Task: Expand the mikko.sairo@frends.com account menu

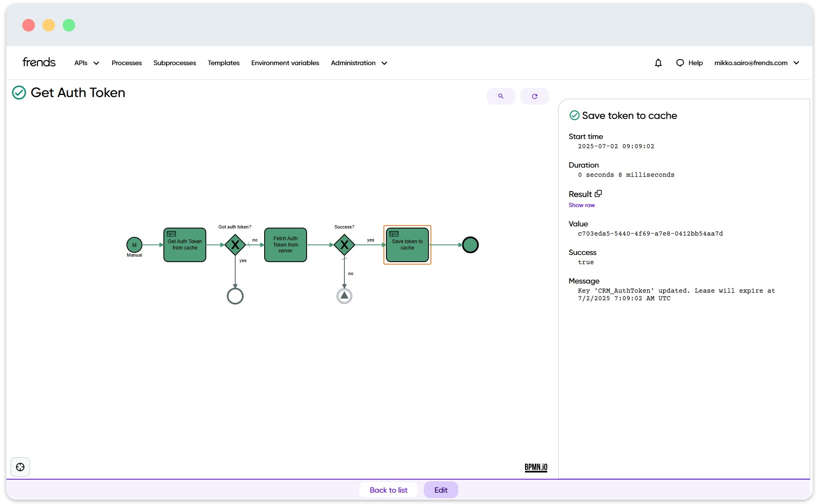Action: point(756,63)
